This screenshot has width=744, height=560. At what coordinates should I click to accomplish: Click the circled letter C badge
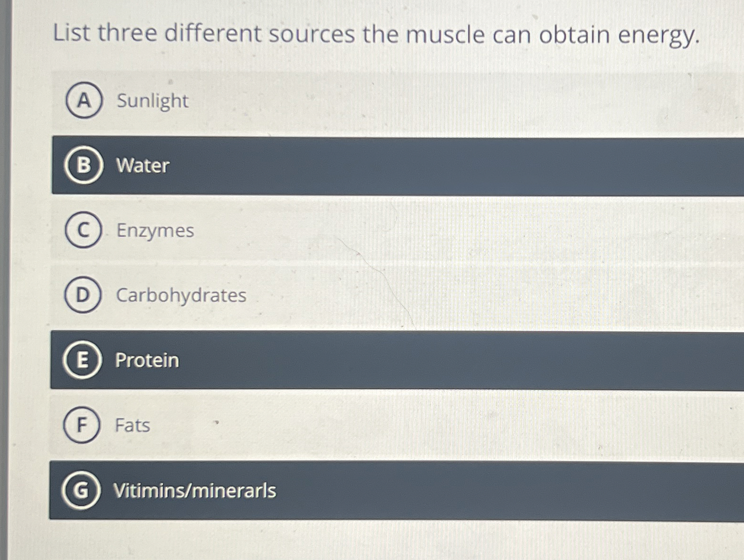(85, 231)
